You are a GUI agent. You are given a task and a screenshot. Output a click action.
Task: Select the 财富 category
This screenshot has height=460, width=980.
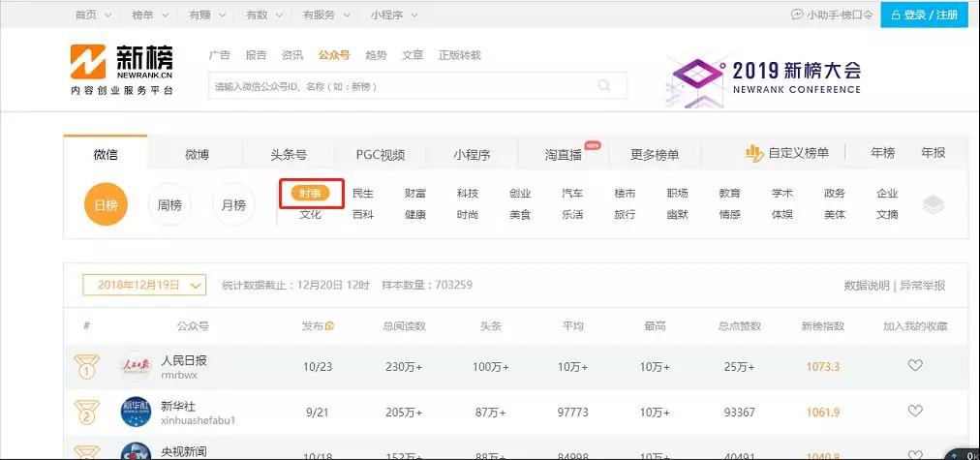[x=415, y=194]
